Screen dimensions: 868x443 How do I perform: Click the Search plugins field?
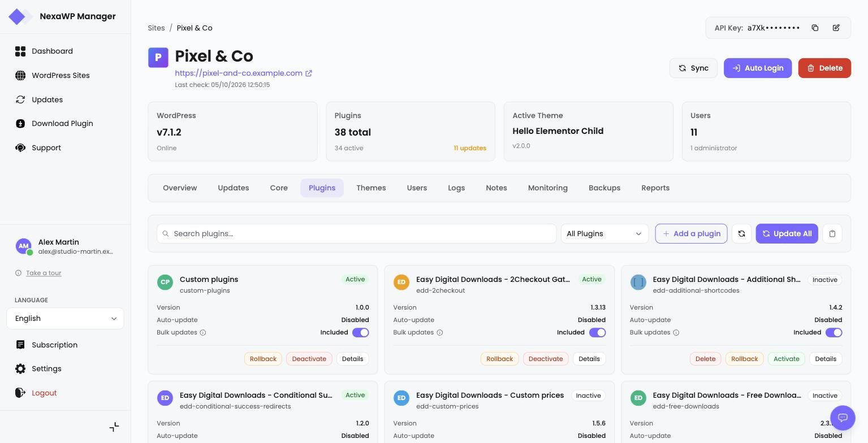pos(357,233)
